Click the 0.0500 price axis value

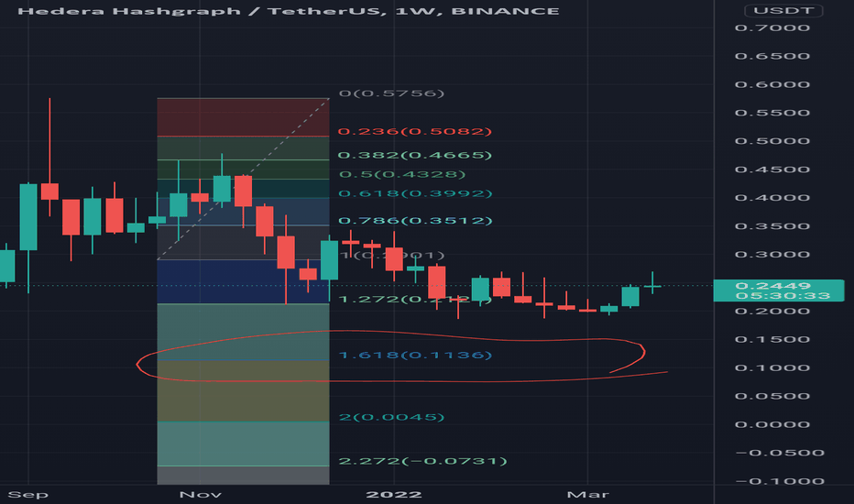(772, 396)
